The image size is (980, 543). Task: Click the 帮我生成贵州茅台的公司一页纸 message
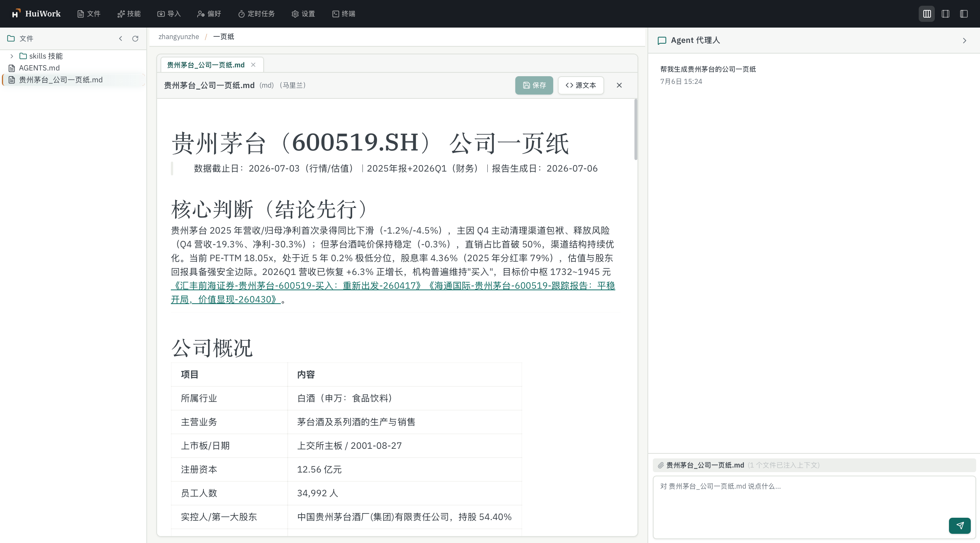(708, 69)
